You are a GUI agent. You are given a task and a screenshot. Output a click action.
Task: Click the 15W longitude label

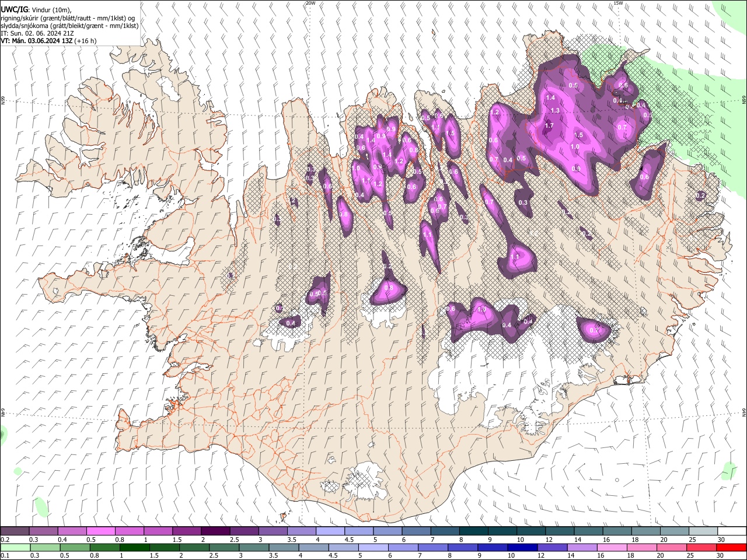pyautogui.click(x=618, y=3)
